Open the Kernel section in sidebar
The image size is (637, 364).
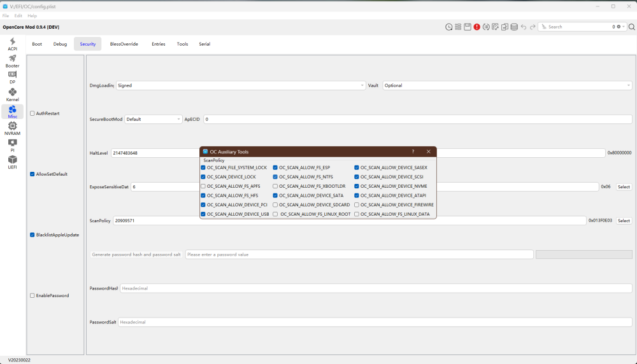(13, 95)
